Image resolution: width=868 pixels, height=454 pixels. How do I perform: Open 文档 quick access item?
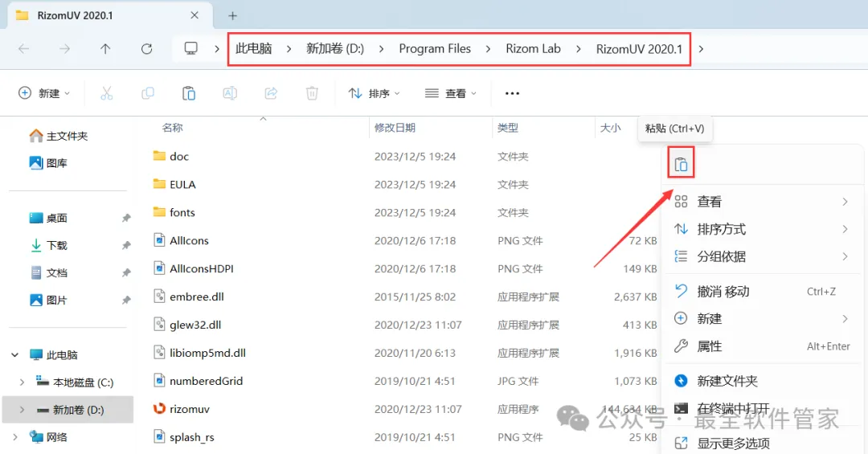coord(48,272)
